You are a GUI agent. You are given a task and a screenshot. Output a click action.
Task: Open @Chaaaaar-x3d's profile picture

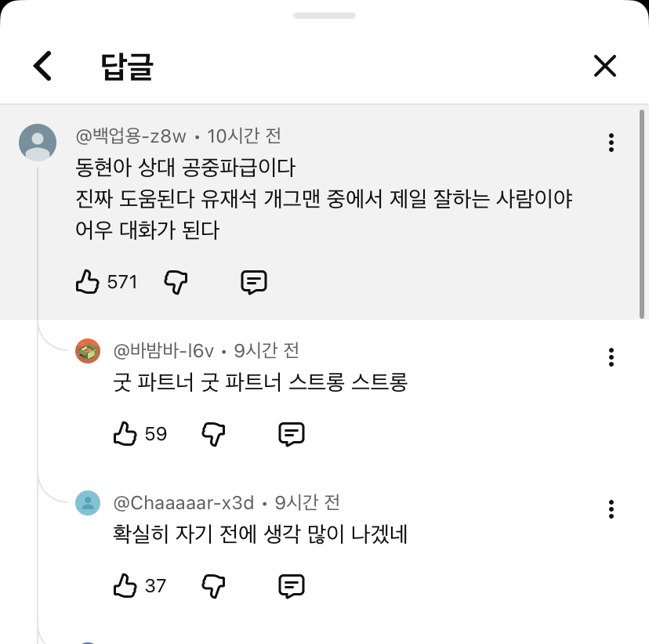click(x=88, y=504)
